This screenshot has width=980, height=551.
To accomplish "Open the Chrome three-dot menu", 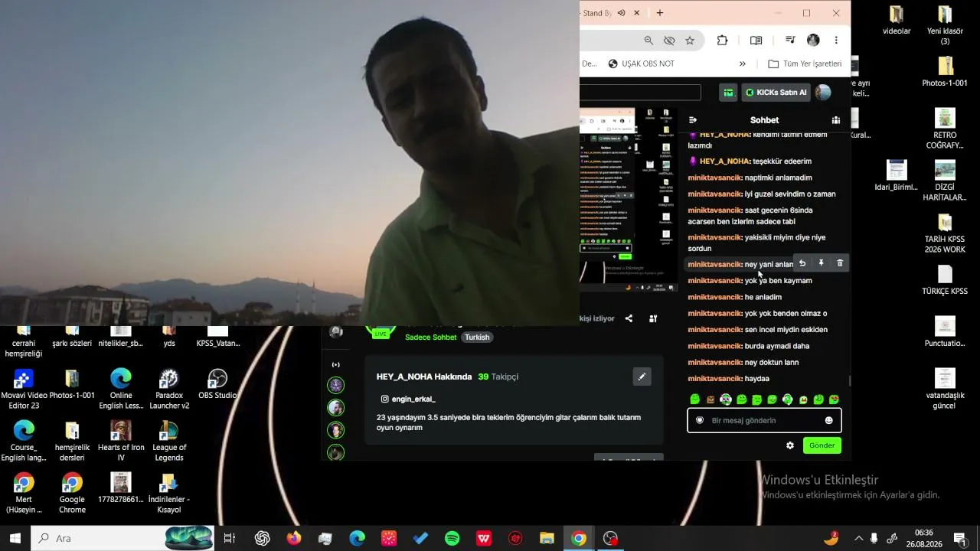I will 836,41.
